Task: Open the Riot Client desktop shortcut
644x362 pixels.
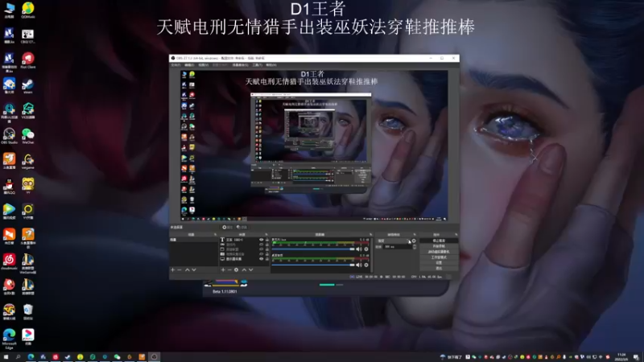Action: coord(28,60)
